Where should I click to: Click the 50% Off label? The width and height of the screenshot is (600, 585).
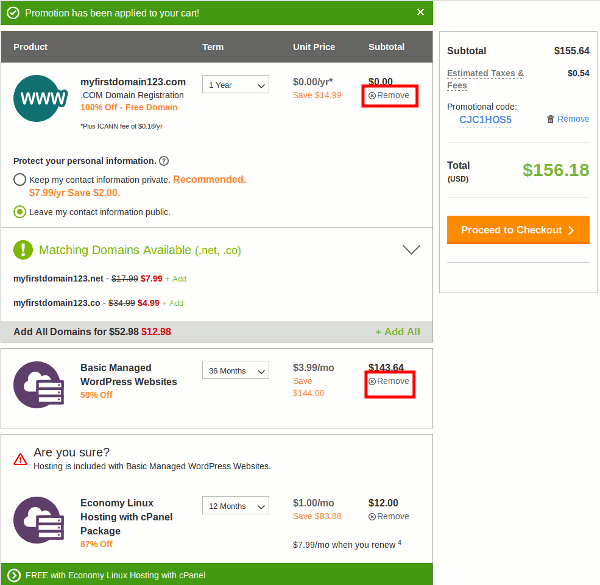coord(96,395)
